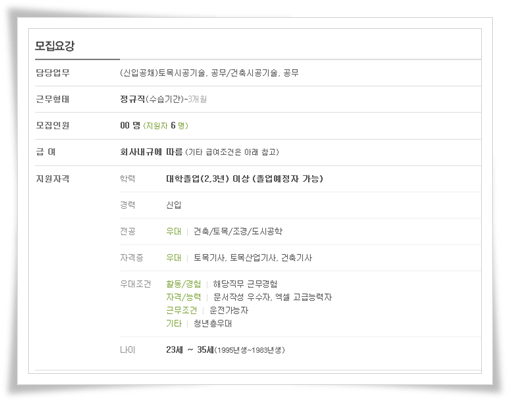Select the 우대조건 sub-label

pyautogui.click(x=135, y=284)
